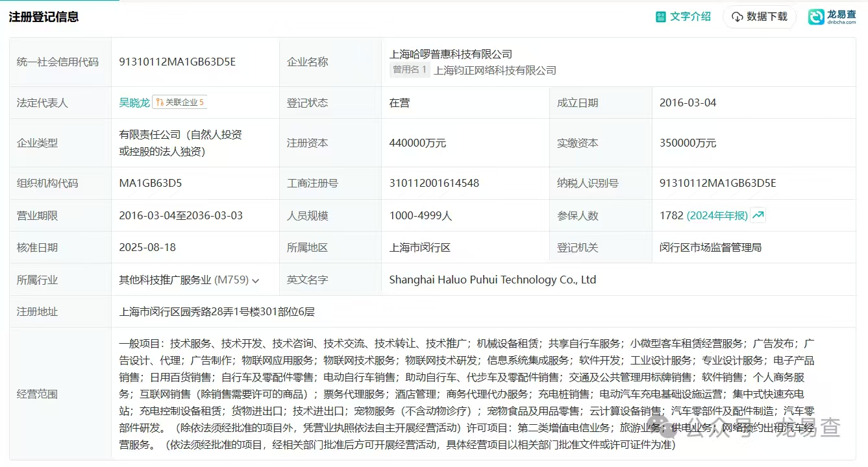Click the 文字介绍 document icon

[x=660, y=17]
